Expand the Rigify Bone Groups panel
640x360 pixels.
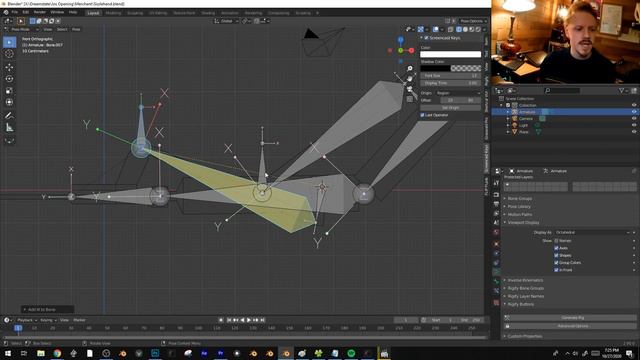526,289
